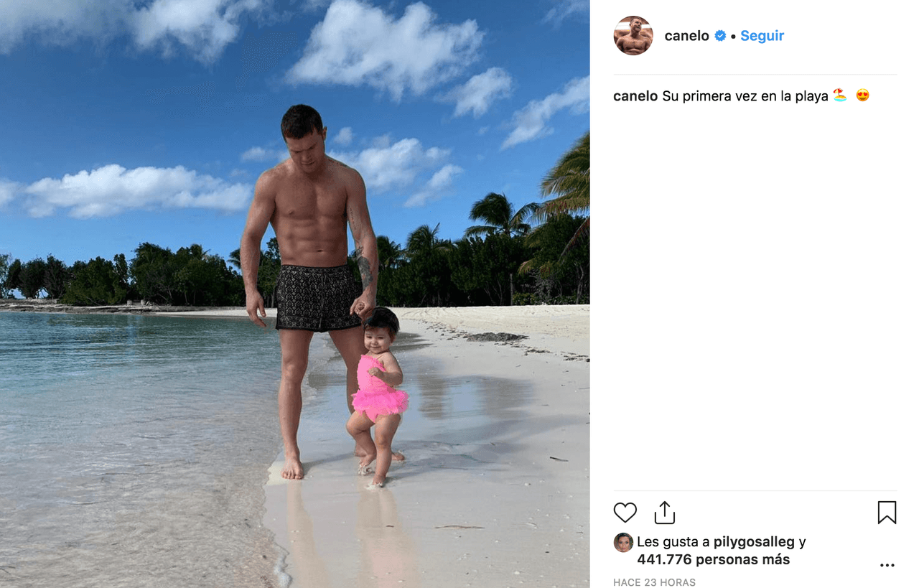This screenshot has height=588, width=919.
Task: Share the post using the upload arrow icon
Action: click(x=665, y=513)
